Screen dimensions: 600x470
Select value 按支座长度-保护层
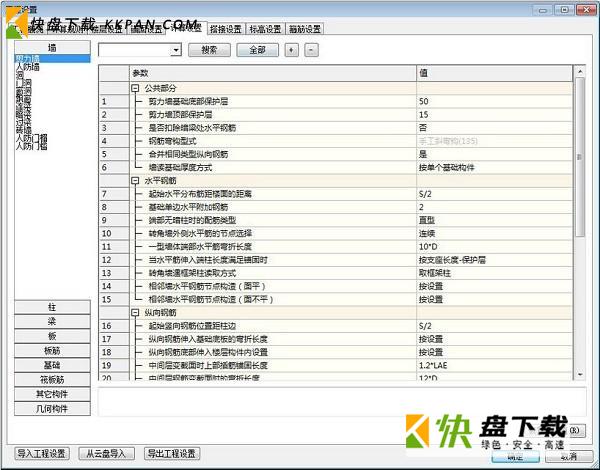point(494,260)
